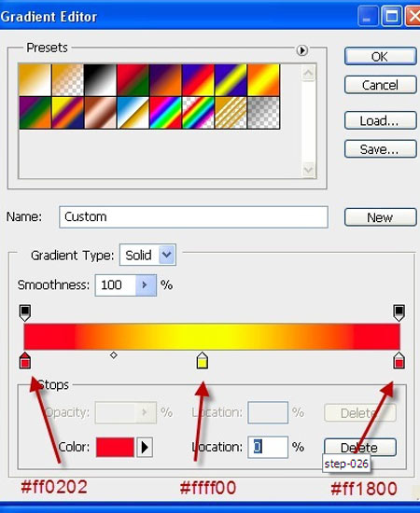Select the right red color stop
The height and width of the screenshot is (513, 420).
tap(399, 360)
